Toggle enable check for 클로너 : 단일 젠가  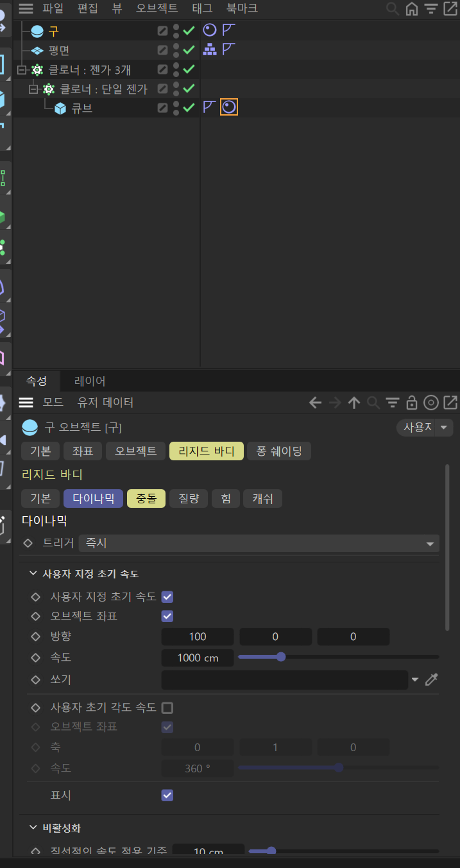[189, 89]
